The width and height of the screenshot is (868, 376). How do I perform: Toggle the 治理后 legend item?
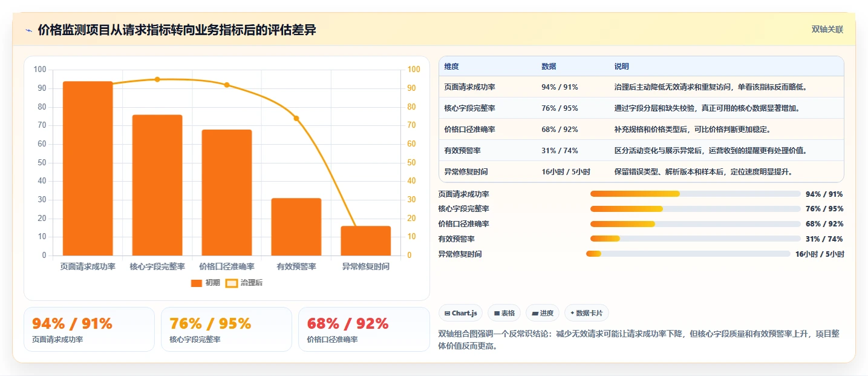(244, 283)
